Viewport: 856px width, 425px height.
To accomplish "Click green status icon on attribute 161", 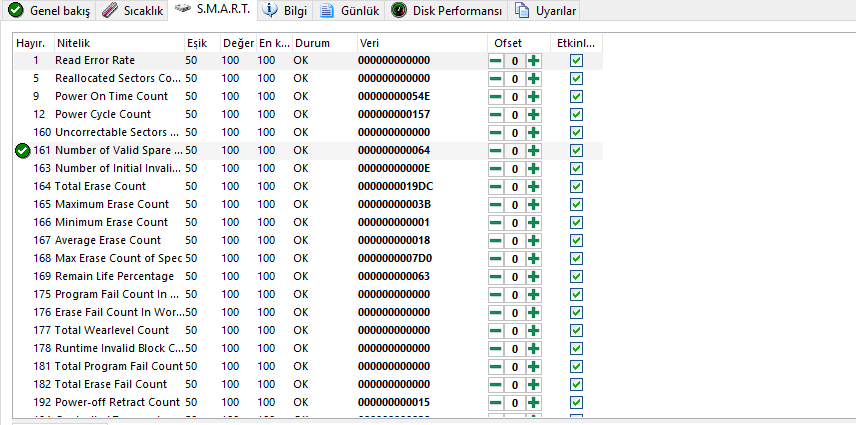I will (x=23, y=151).
